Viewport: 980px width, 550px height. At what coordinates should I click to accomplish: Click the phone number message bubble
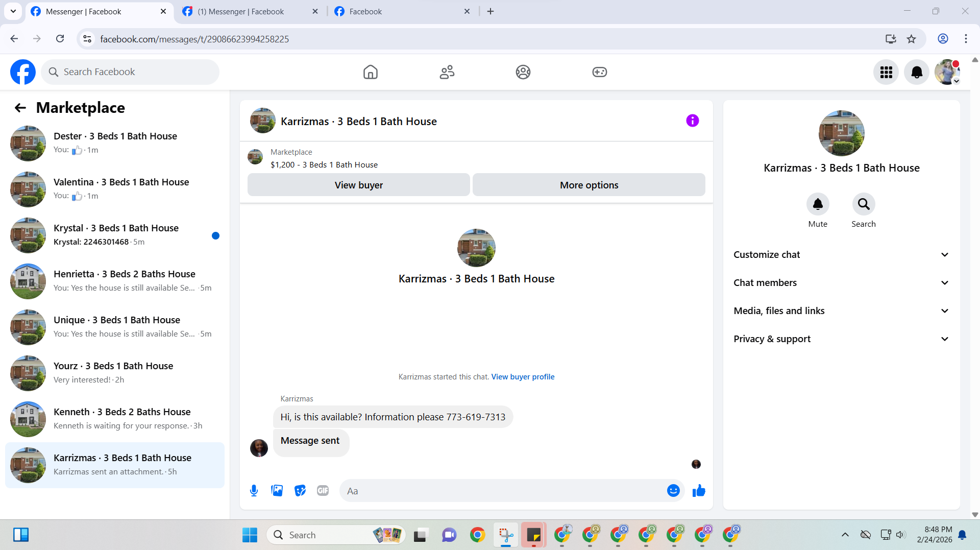pyautogui.click(x=393, y=417)
